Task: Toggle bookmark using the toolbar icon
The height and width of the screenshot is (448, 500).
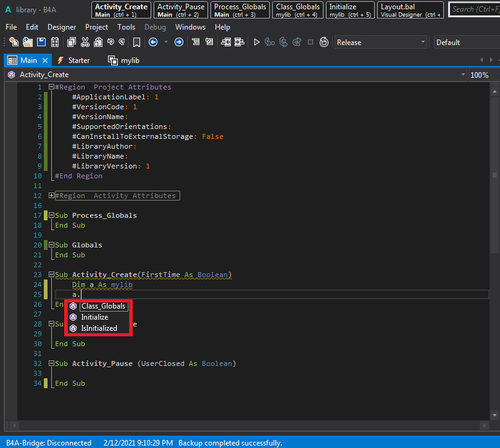Action: click(x=136, y=42)
